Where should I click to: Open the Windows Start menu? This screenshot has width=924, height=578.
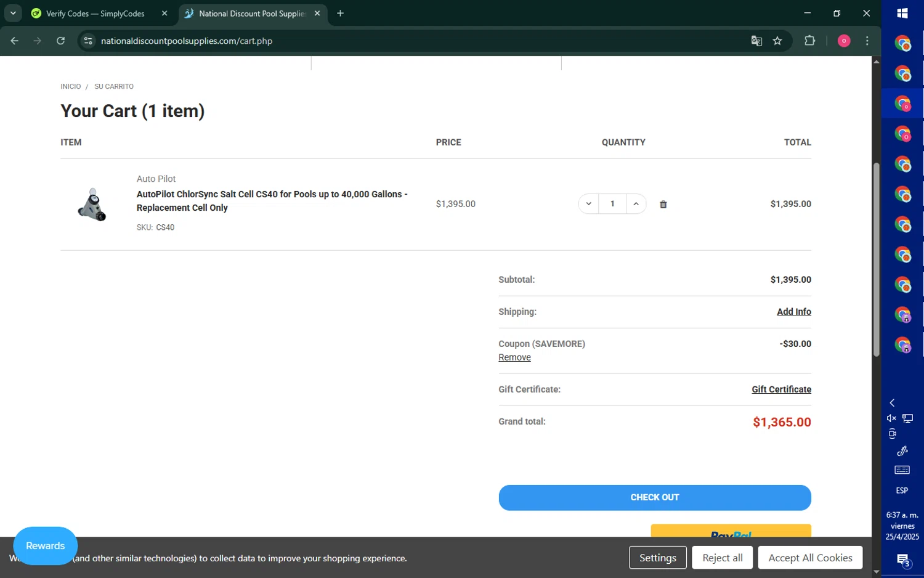902,13
